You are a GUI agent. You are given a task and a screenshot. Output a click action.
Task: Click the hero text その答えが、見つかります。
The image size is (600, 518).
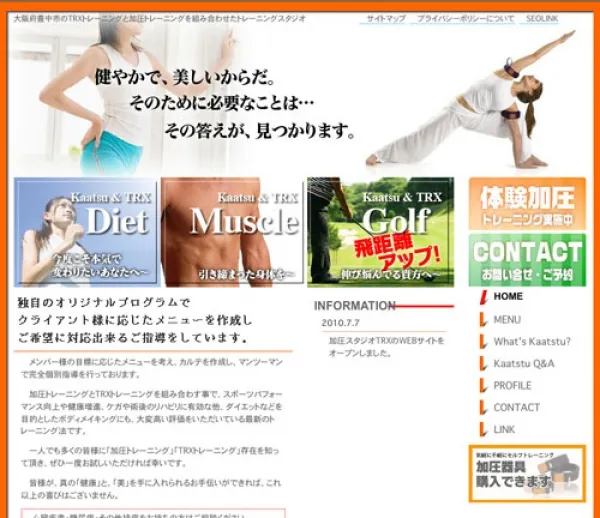point(260,131)
